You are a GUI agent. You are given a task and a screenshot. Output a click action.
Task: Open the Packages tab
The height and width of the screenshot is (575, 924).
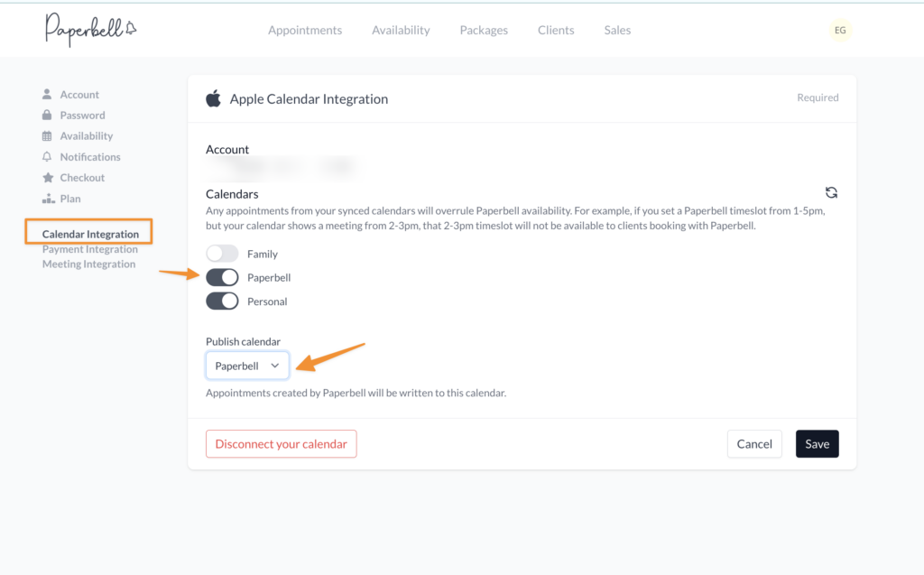(x=484, y=31)
